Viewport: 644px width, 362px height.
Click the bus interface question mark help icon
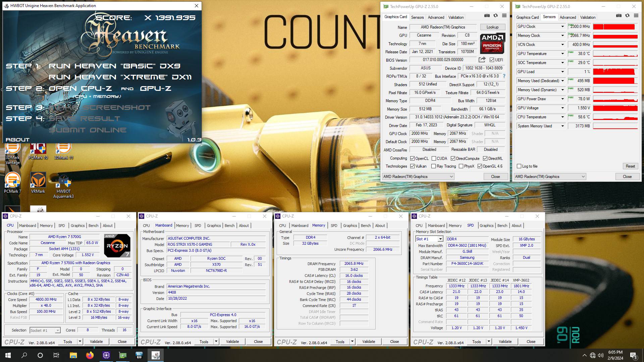click(504, 76)
